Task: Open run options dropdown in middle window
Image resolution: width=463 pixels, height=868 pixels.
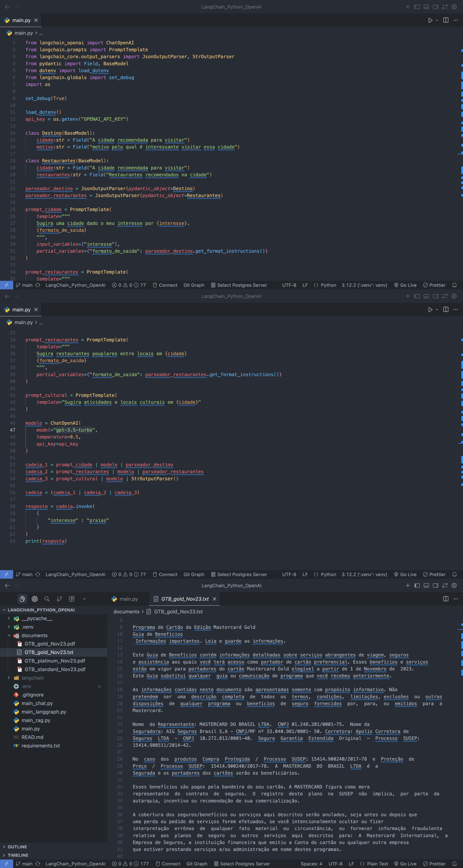Action: tap(437, 310)
